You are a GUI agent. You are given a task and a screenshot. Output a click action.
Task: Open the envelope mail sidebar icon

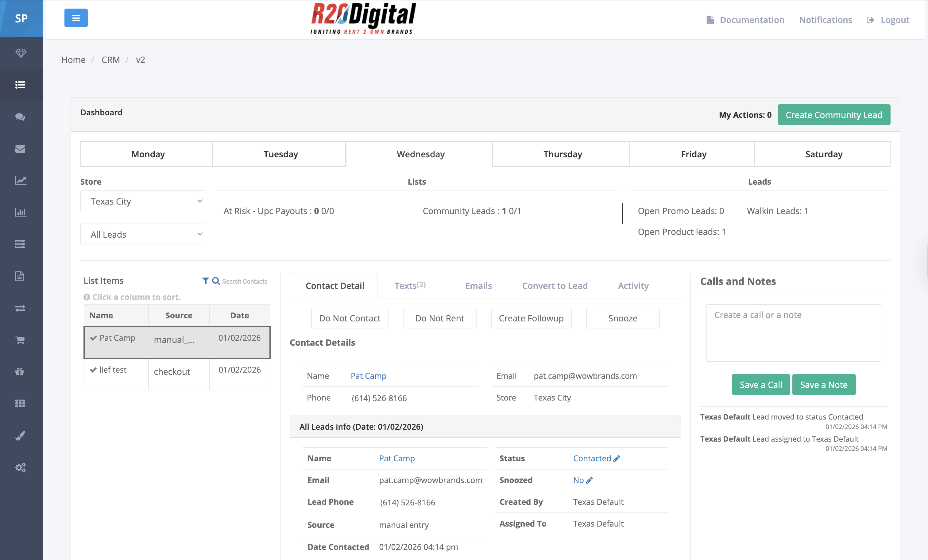(20, 149)
